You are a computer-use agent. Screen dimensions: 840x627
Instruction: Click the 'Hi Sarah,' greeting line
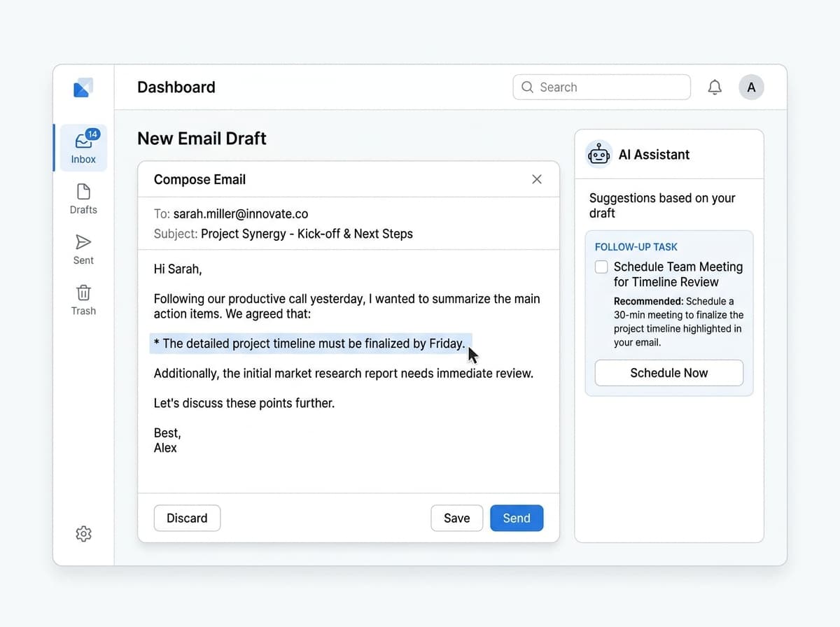(178, 269)
